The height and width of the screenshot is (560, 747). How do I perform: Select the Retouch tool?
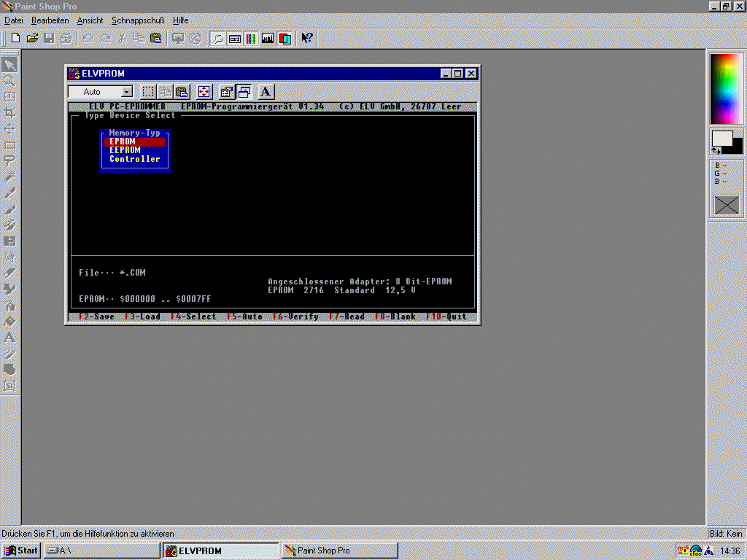coord(9,257)
